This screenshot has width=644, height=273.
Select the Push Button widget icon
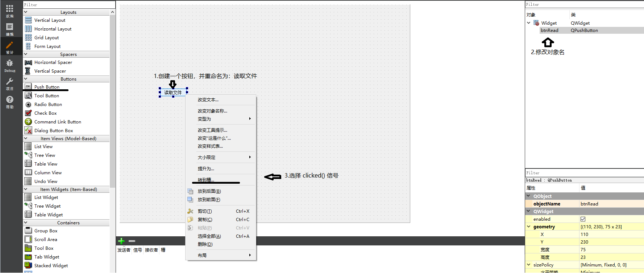click(28, 86)
